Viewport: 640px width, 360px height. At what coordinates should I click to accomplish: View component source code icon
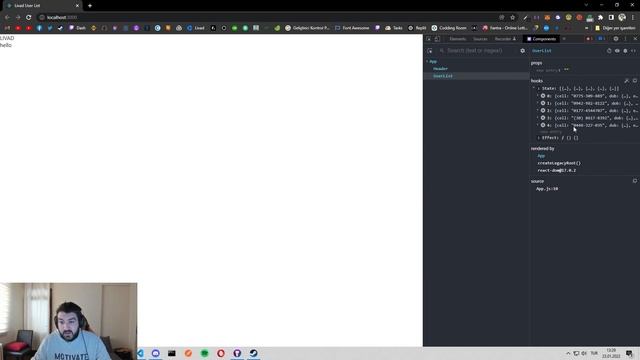tap(633, 51)
